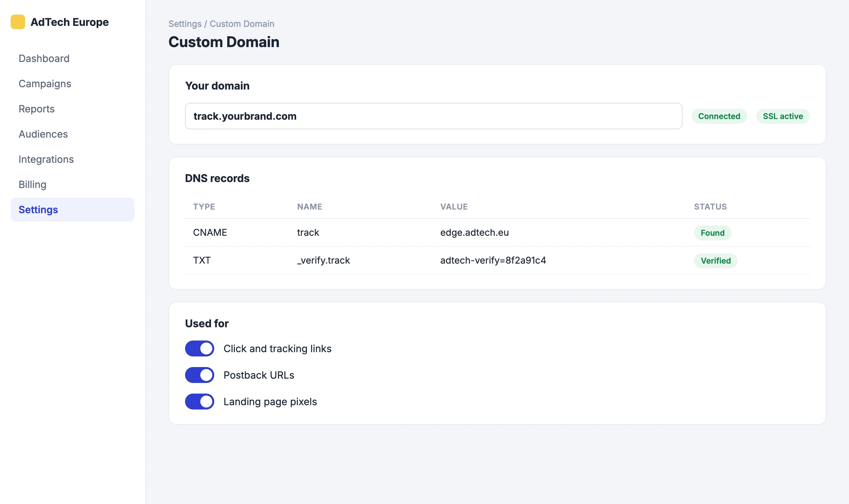Click the Verified status badge for TXT
Screen dimensions: 849x504
pos(716,261)
